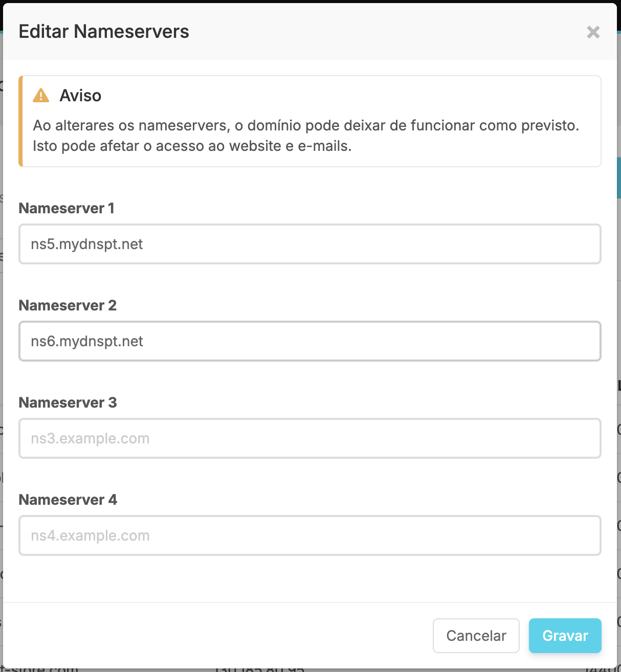
Task: Click the Nameserver 2 label
Action: coord(68,305)
